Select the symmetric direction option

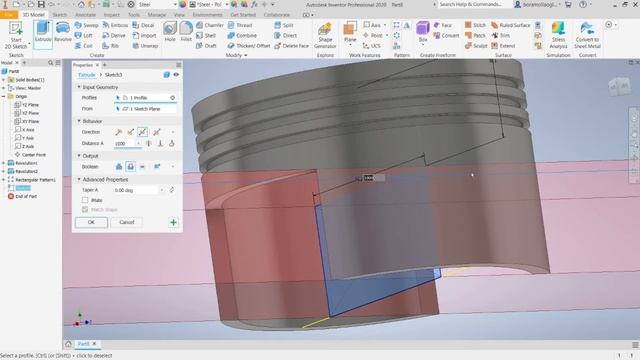[x=142, y=132]
